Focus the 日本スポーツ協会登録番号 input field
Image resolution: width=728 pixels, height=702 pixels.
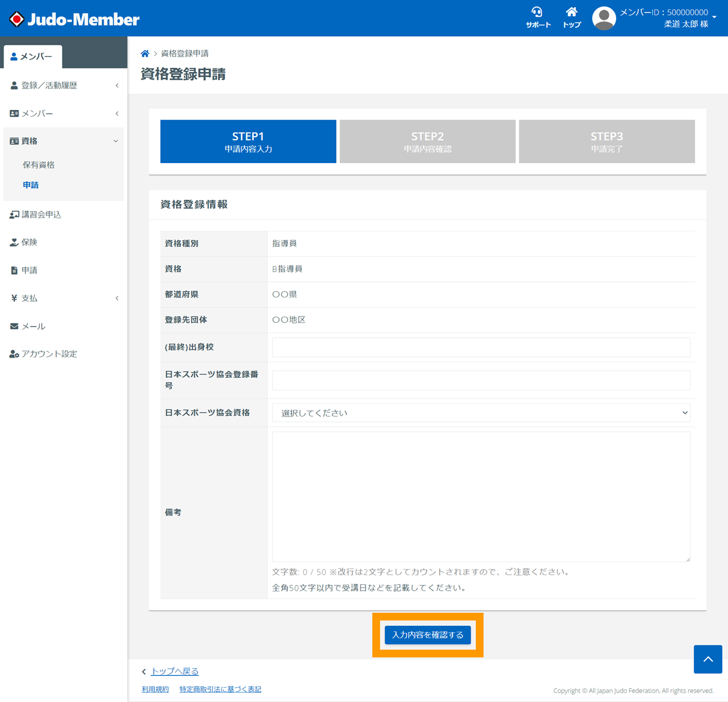(x=481, y=380)
